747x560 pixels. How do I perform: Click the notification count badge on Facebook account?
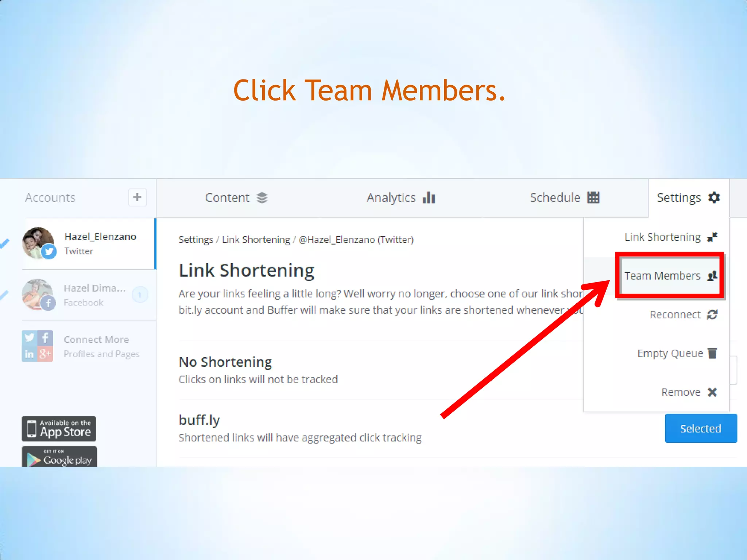(x=140, y=295)
